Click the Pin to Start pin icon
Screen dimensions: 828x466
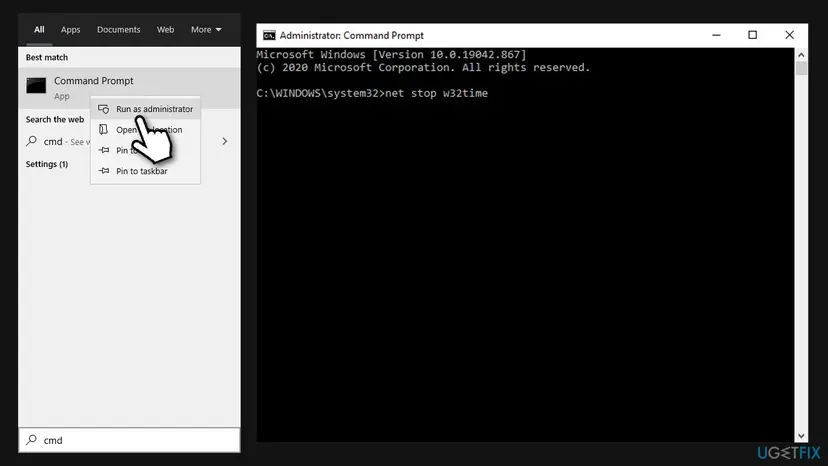click(104, 150)
